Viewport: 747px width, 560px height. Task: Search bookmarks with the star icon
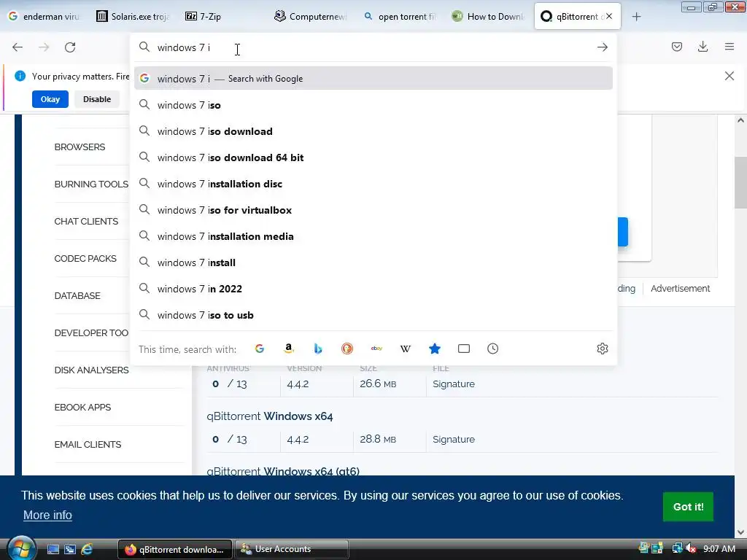tap(435, 349)
